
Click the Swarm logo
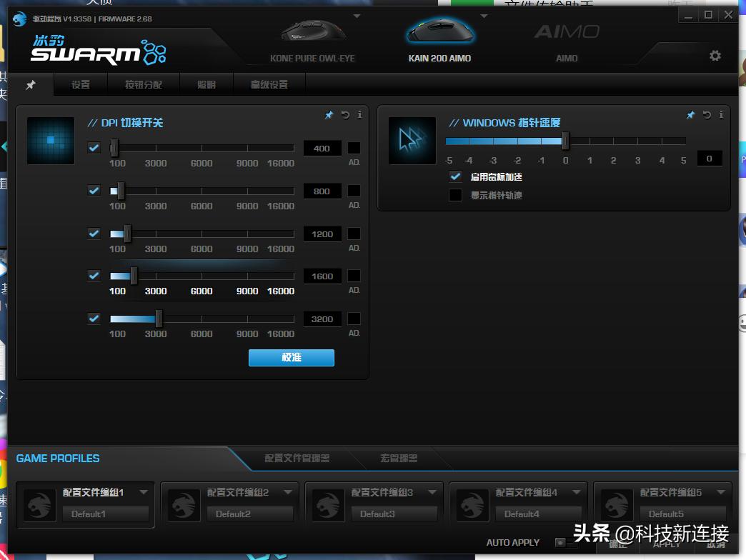point(99,50)
